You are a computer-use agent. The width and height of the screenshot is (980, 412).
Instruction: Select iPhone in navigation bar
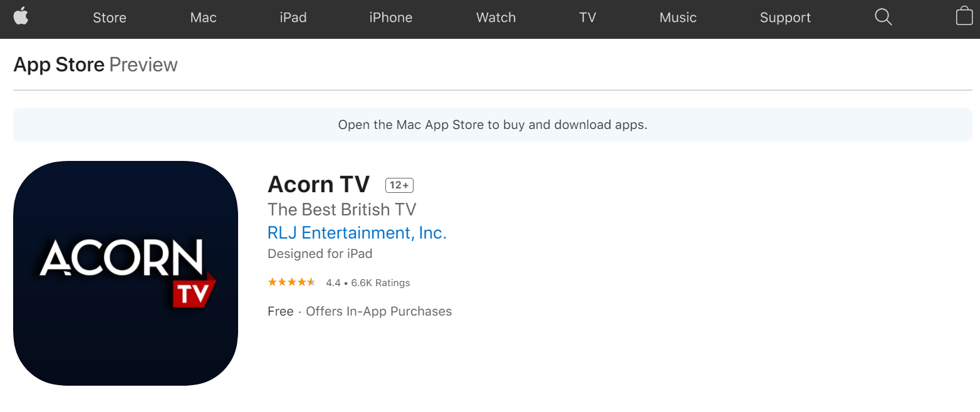click(391, 18)
